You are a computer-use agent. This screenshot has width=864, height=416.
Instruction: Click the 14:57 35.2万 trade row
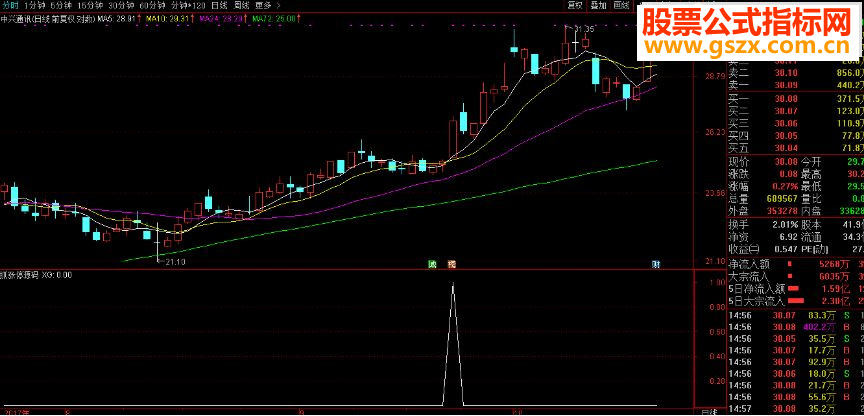point(796,409)
